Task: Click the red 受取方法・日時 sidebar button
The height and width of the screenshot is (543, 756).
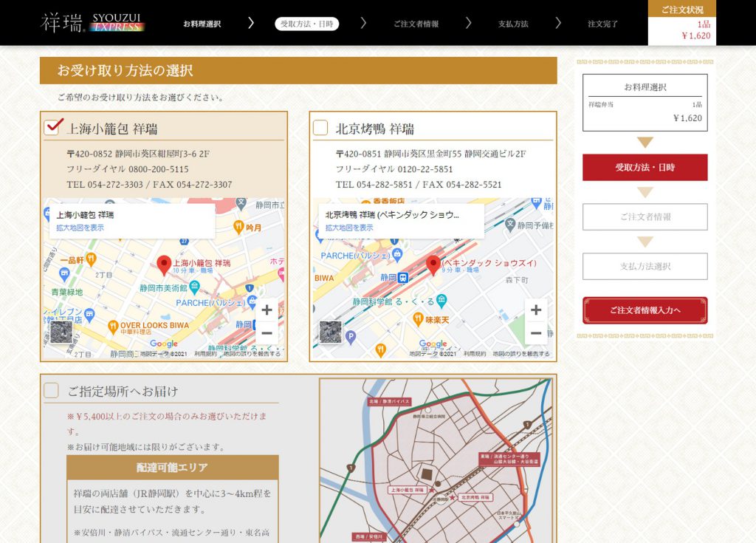Action: 645,168
